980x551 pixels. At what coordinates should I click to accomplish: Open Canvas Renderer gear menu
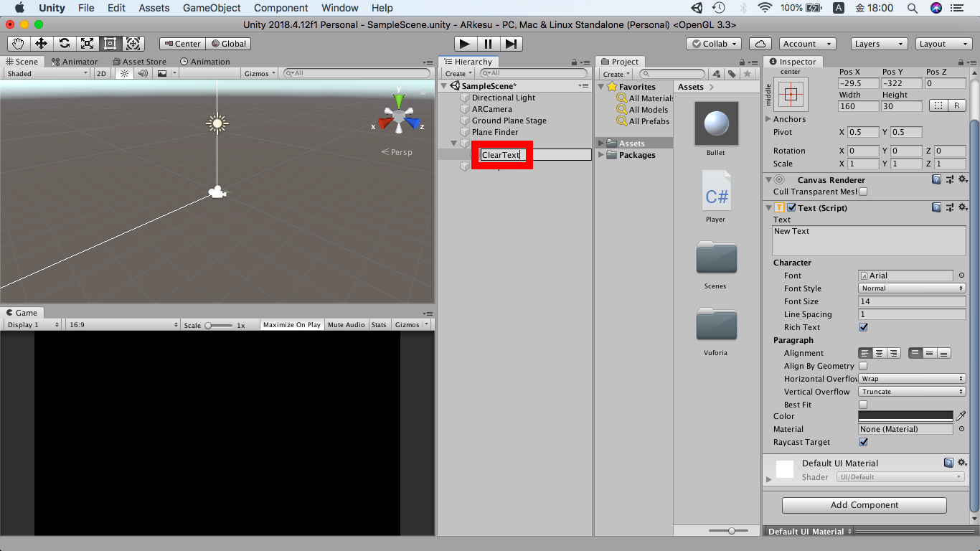(x=963, y=179)
